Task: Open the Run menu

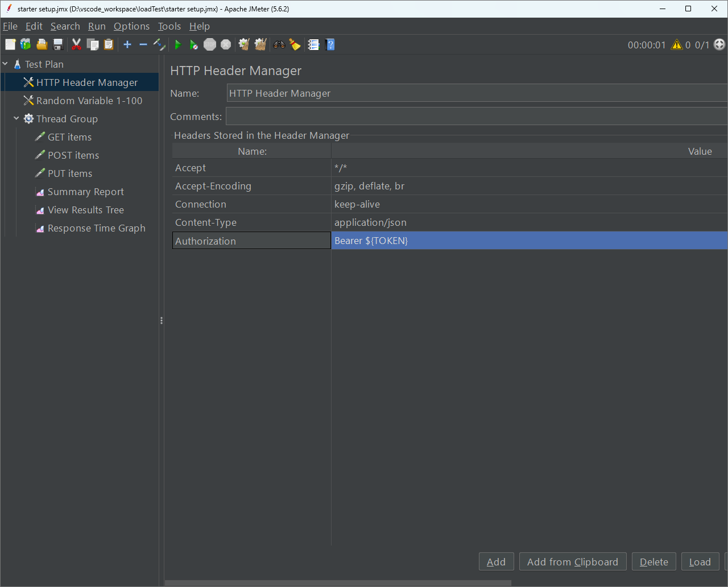Action: [97, 26]
